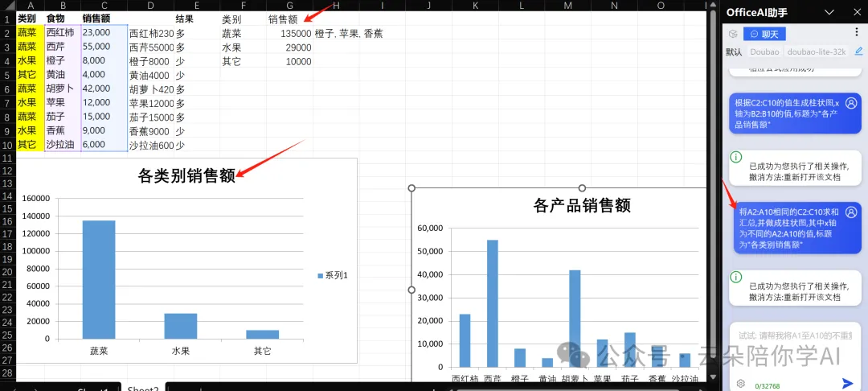
Task: Select the 西红柿 bar in product chart
Action: (465, 340)
